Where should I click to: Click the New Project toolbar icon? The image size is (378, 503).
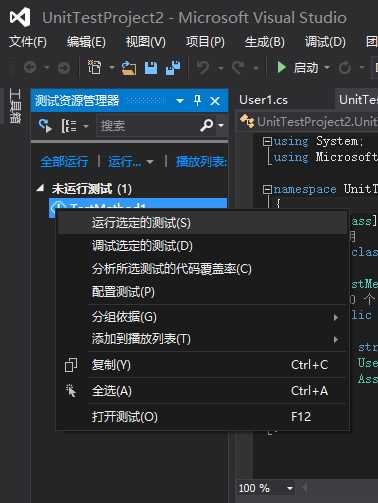[x=95, y=67]
